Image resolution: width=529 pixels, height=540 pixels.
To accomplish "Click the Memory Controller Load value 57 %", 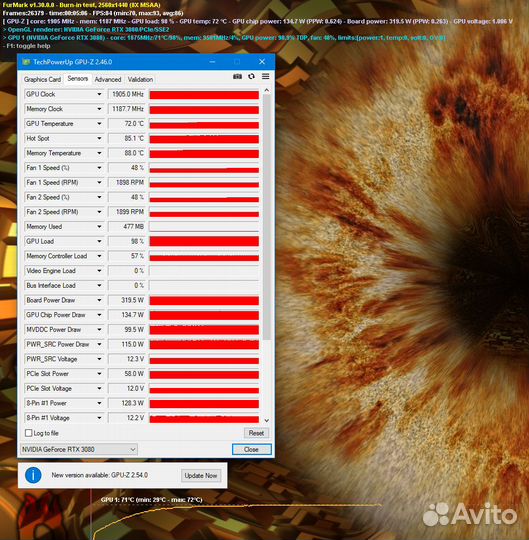I will pyautogui.click(x=137, y=256).
